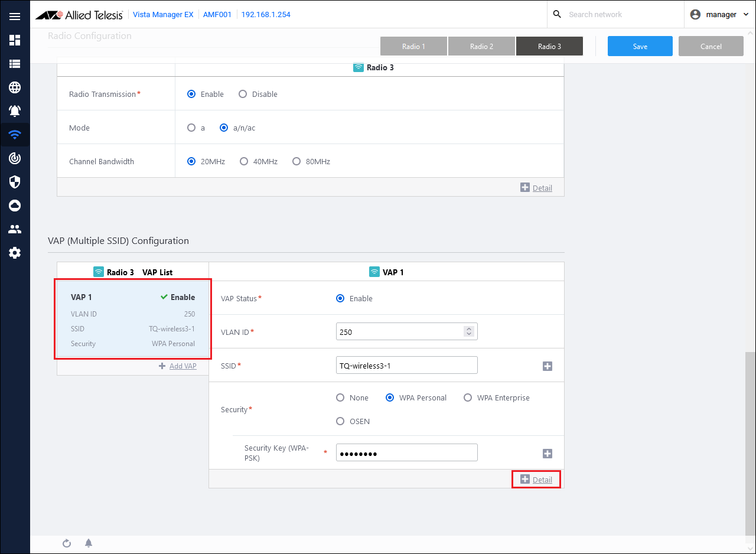Open the wireless Wi-Fi management icon
This screenshot has height=554, width=756.
tap(15, 135)
